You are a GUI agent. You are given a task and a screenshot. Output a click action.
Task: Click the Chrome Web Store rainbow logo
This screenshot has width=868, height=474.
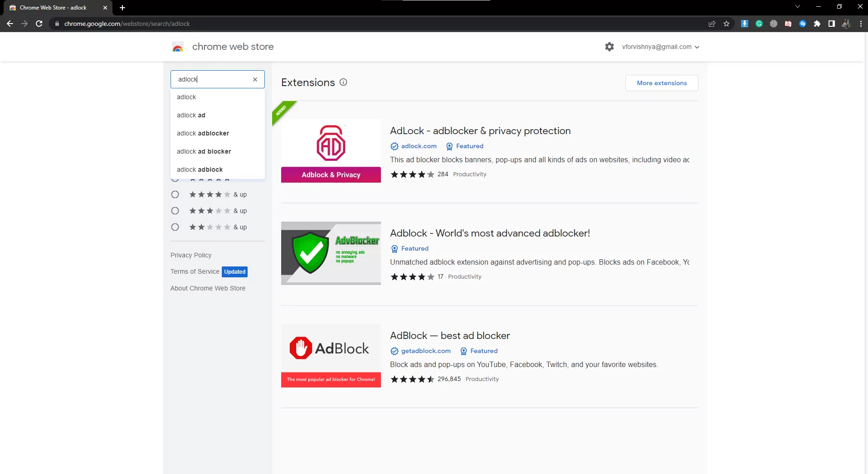coord(178,47)
